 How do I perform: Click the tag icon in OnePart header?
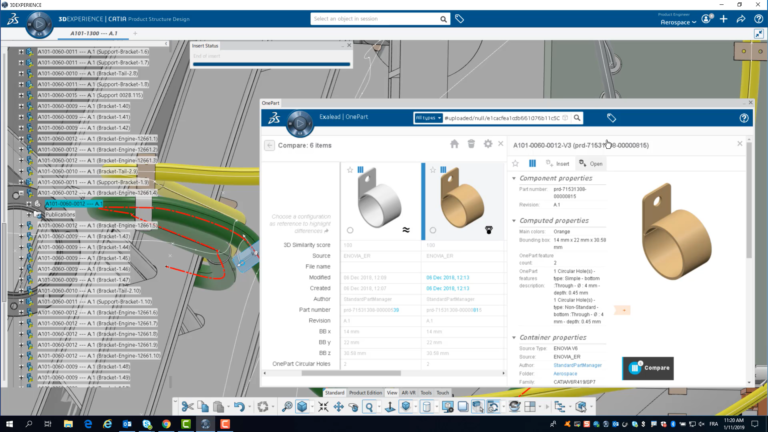point(611,118)
